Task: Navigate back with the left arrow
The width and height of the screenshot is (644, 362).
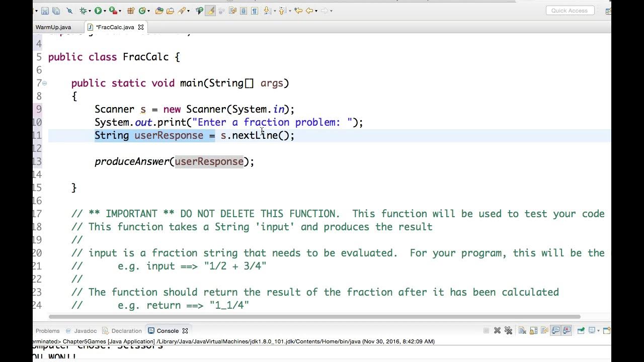Action: 309,11
